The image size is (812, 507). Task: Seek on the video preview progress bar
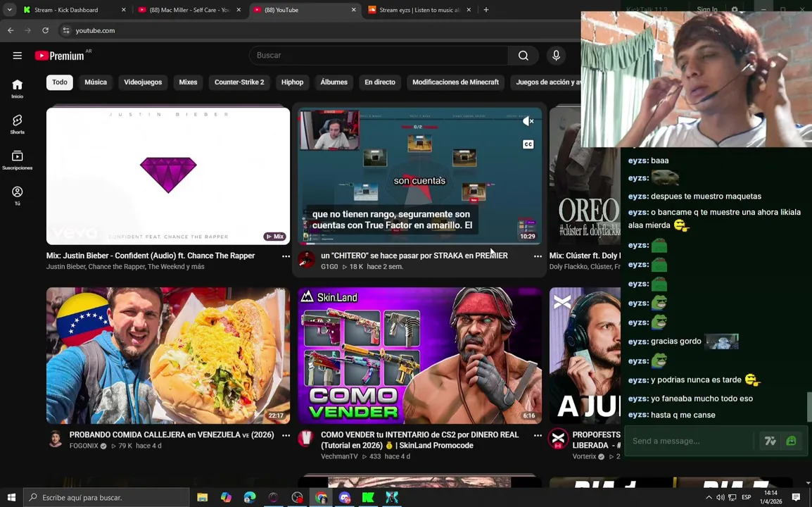click(x=419, y=243)
